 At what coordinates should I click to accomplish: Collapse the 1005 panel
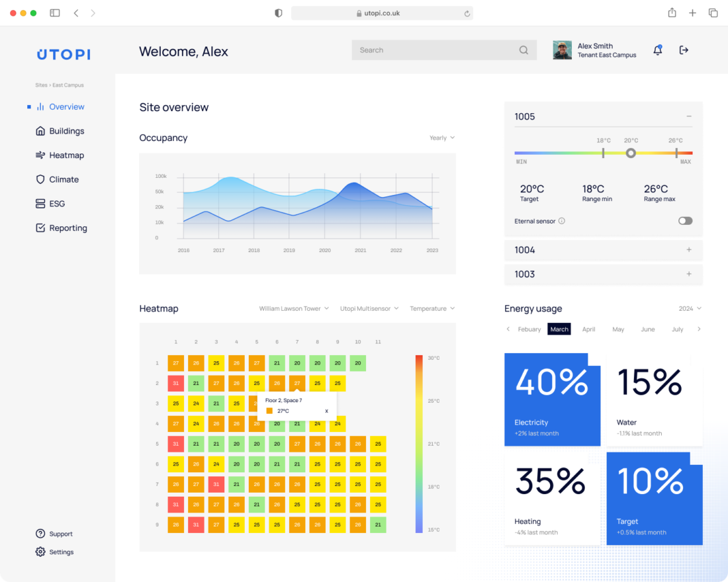689,116
